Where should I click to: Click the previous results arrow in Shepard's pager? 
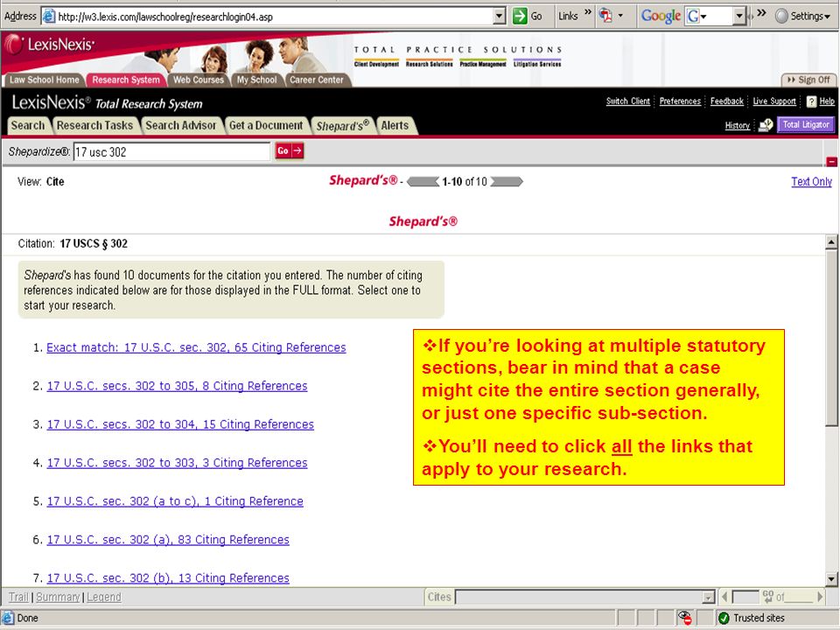tap(423, 182)
